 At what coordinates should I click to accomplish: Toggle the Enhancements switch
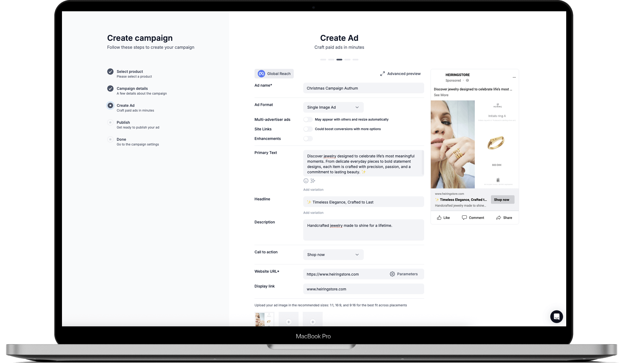point(308,139)
